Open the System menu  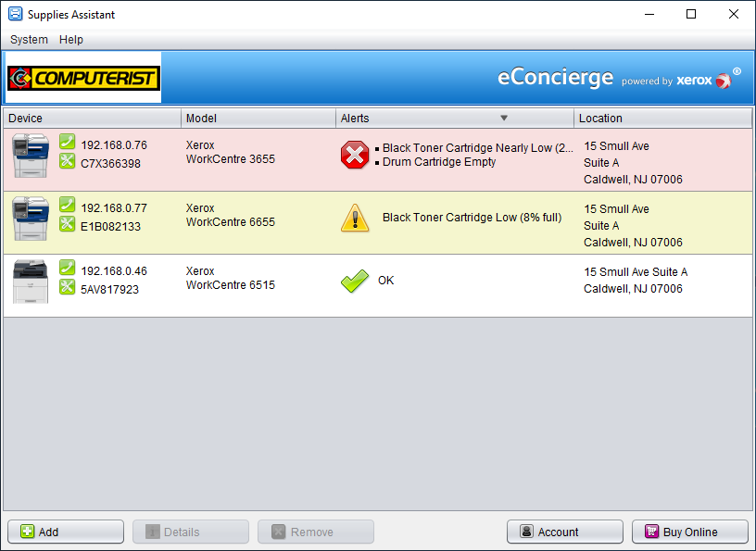point(29,40)
